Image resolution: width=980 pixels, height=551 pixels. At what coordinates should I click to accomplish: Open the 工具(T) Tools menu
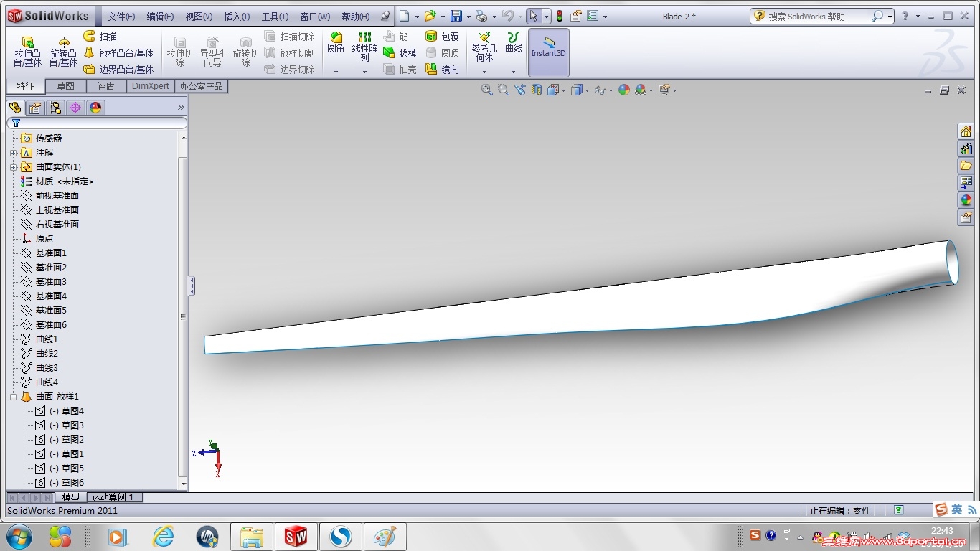275,17
